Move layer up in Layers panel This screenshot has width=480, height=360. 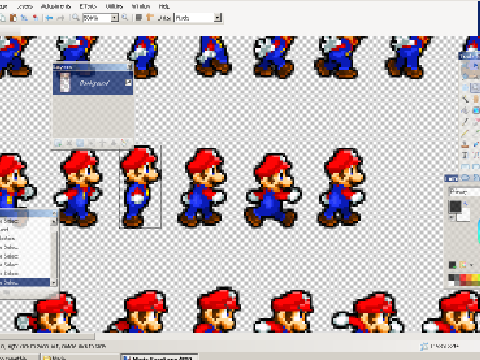click(x=102, y=143)
